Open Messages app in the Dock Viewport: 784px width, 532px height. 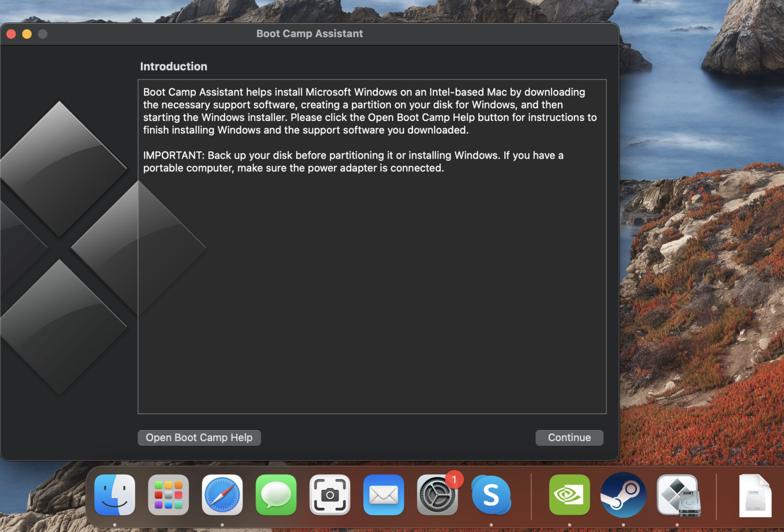pos(276,495)
